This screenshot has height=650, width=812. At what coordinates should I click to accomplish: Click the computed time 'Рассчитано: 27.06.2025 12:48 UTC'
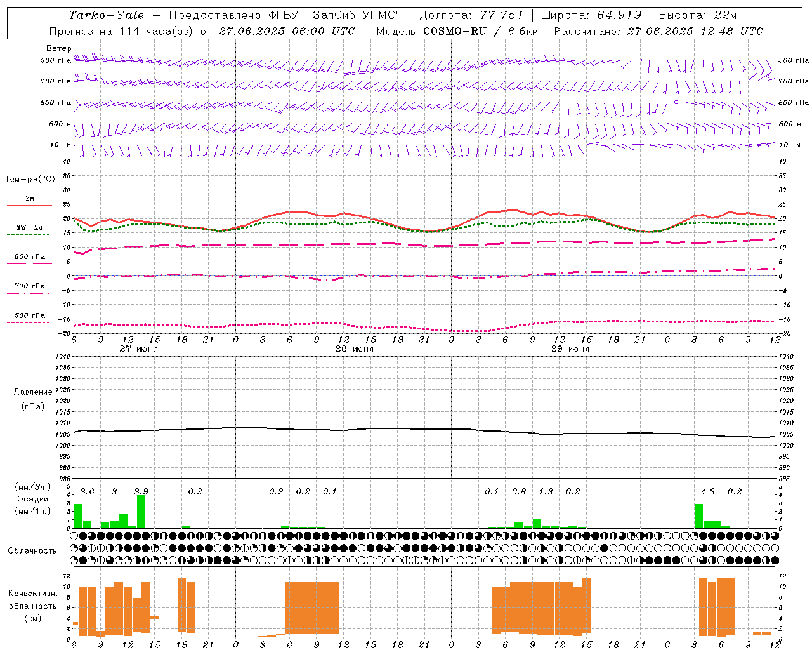click(658, 31)
